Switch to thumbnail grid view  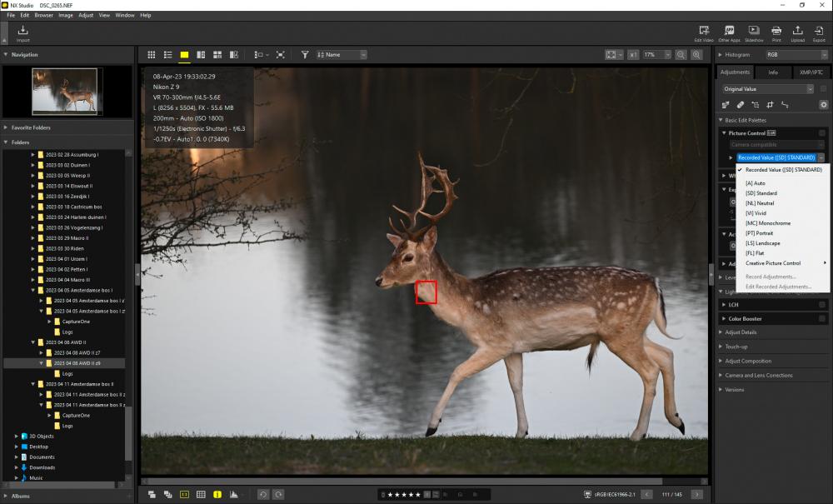click(152, 55)
